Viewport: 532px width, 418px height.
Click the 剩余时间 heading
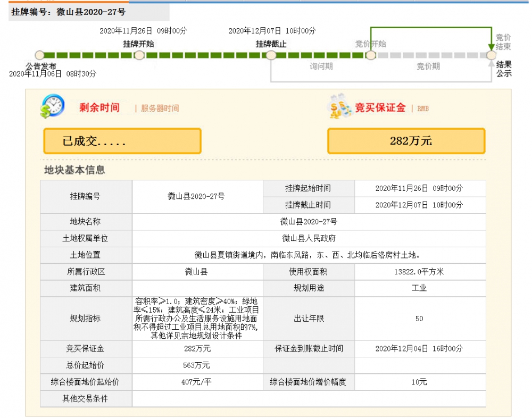click(x=99, y=107)
